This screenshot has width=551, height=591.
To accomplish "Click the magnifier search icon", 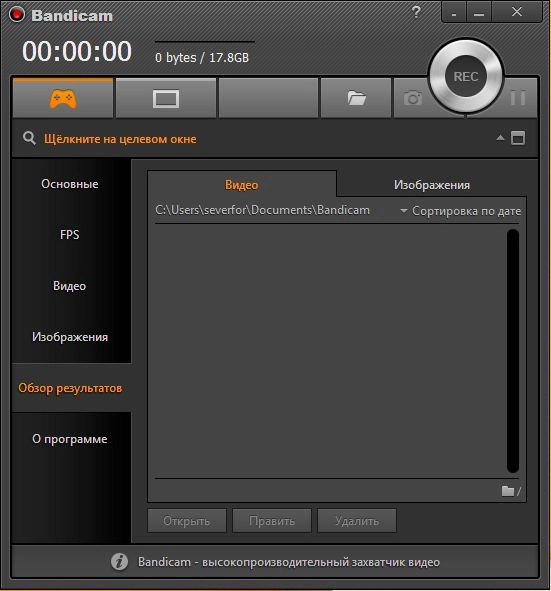I will pyautogui.click(x=29, y=138).
